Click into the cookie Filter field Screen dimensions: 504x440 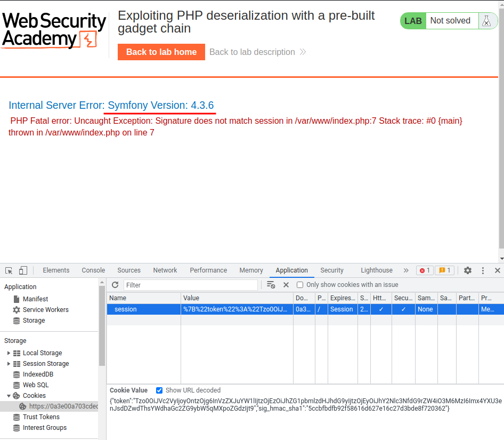click(x=190, y=285)
